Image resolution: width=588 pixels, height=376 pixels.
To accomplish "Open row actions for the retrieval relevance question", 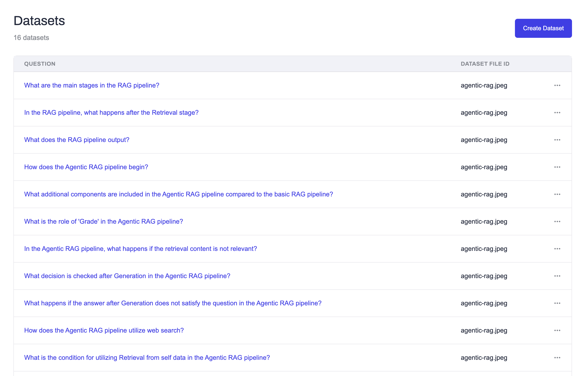I will pyautogui.click(x=558, y=249).
